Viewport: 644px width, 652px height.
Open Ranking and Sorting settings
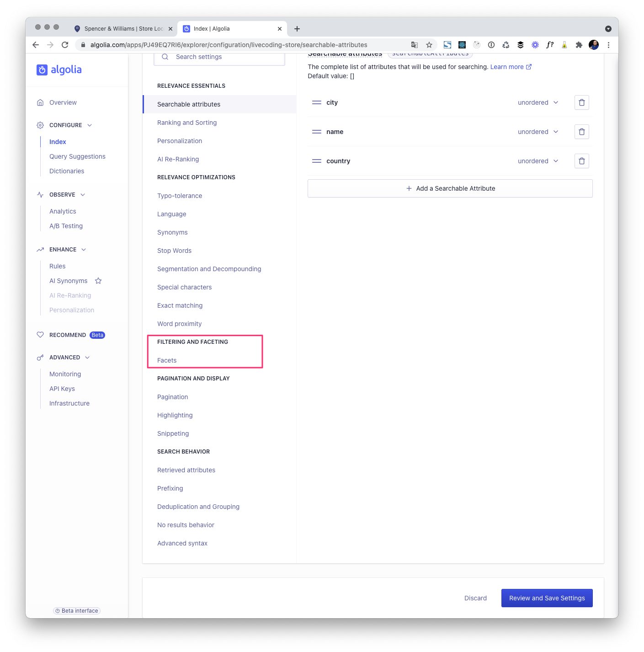[187, 123]
